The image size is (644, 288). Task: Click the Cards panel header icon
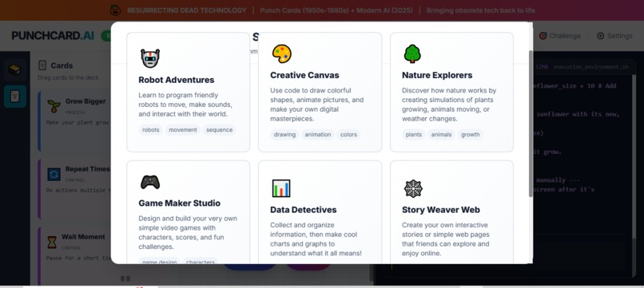pyautogui.click(x=42, y=65)
